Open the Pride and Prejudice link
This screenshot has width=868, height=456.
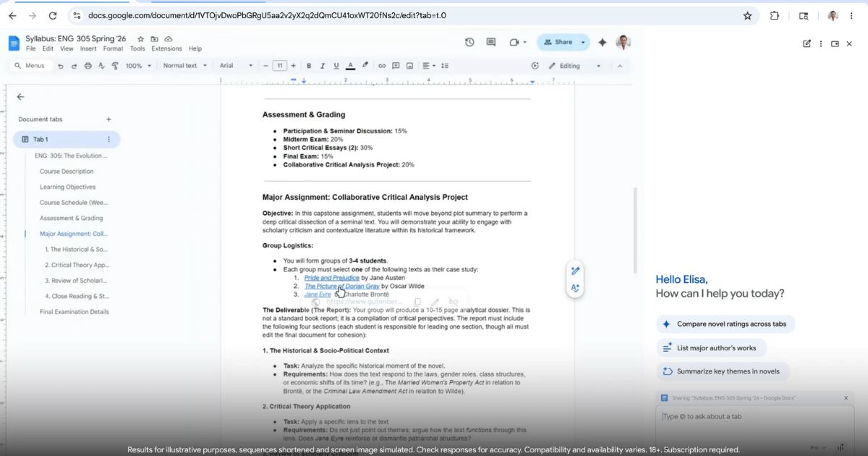(331, 278)
